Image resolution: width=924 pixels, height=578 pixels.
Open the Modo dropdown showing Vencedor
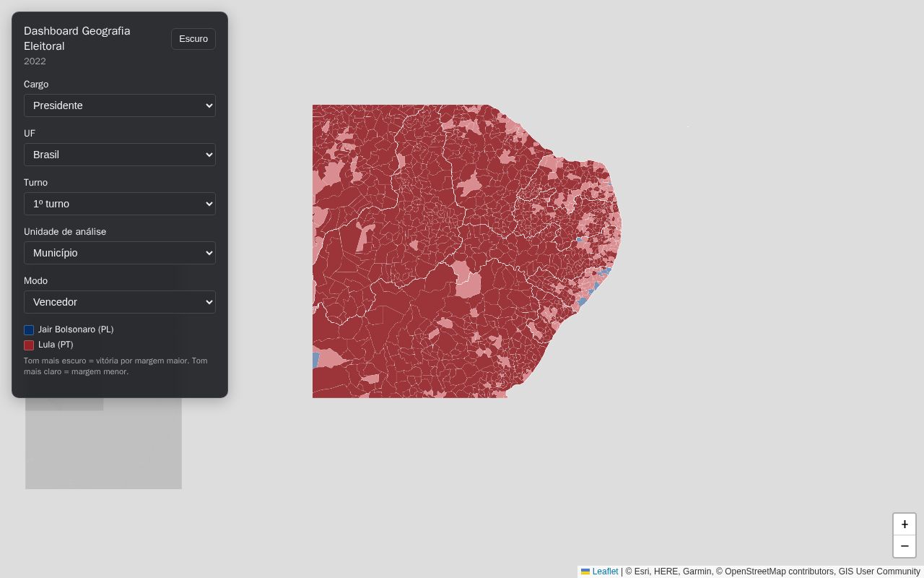click(120, 302)
